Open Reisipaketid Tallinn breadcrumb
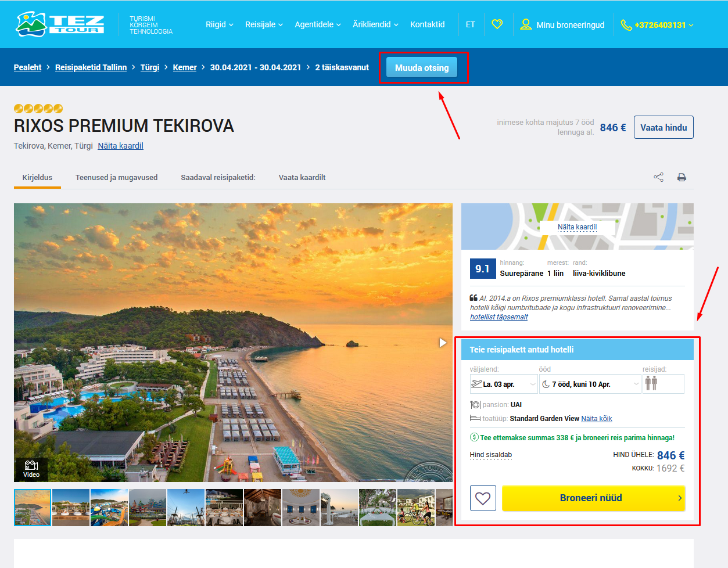This screenshot has height=568, width=728. click(x=91, y=67)
